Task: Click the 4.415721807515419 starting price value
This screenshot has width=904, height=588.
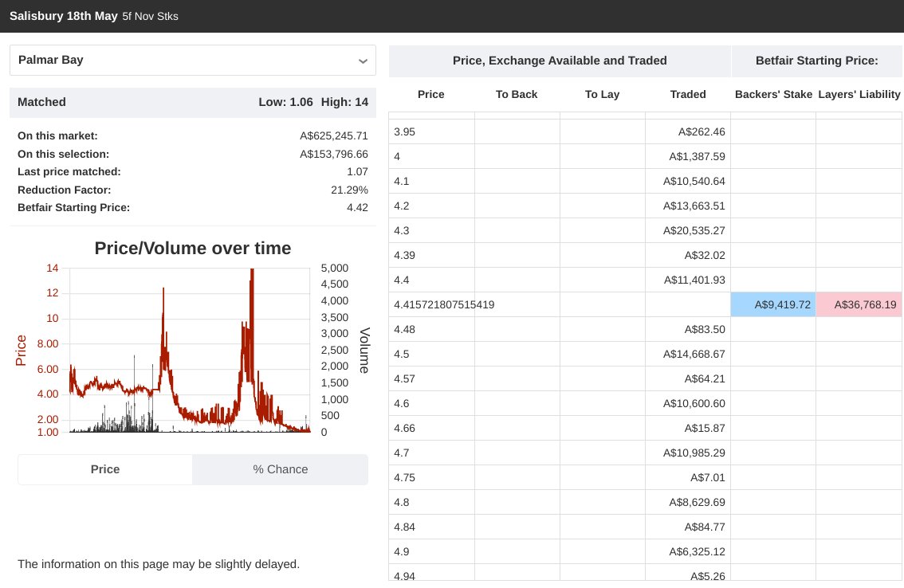Action: (x=444, y=305)
